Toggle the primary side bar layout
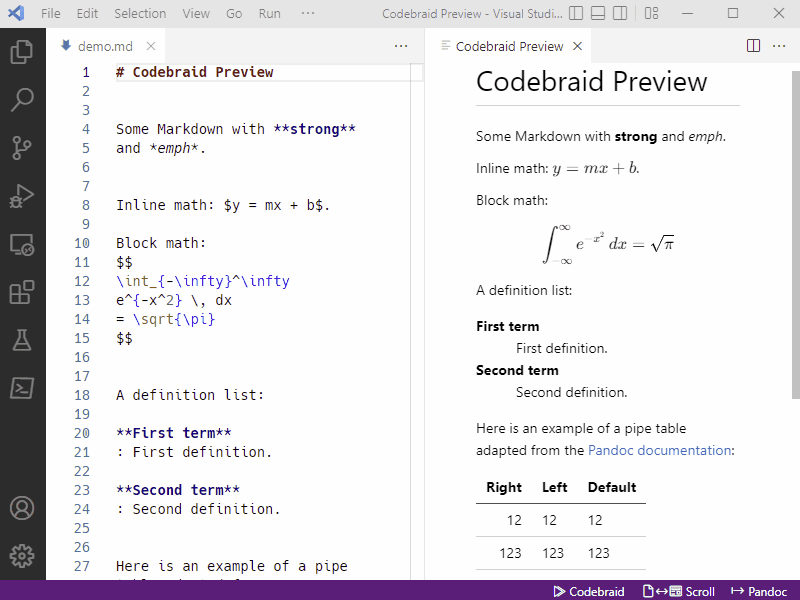Viewport: 800px width, 600px height. pos(576,13)
